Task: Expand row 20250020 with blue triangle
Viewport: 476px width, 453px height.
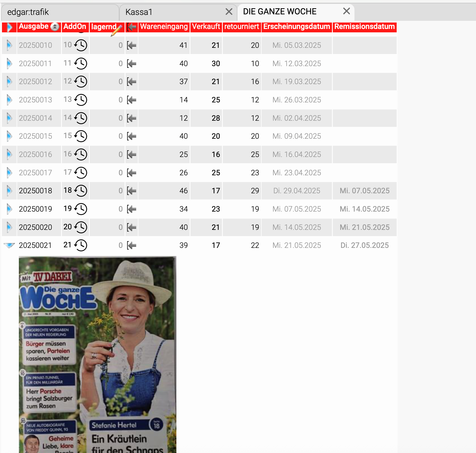Action: coord(9,227)
